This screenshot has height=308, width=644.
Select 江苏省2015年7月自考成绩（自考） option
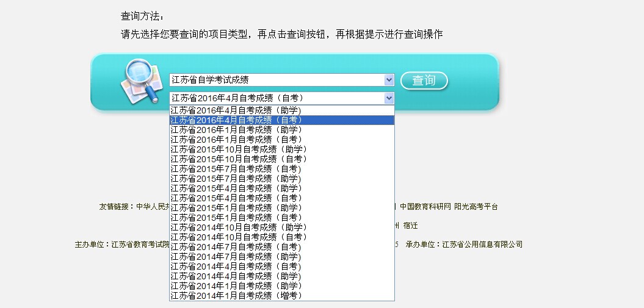click(x=282, y=169)
